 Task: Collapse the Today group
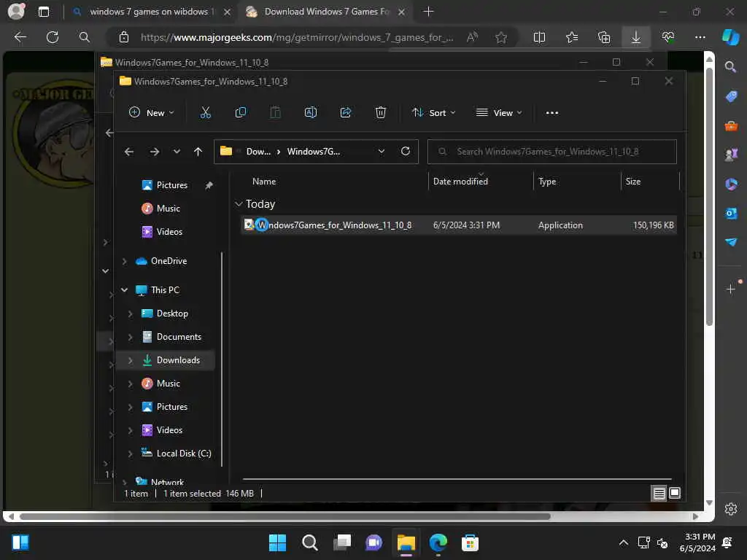(239, 204)
